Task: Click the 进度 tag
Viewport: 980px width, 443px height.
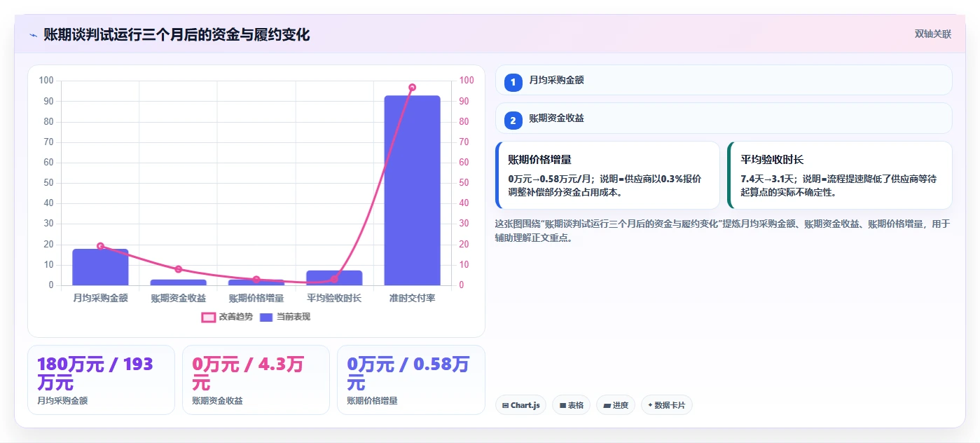Action: [x=616, y=405]
